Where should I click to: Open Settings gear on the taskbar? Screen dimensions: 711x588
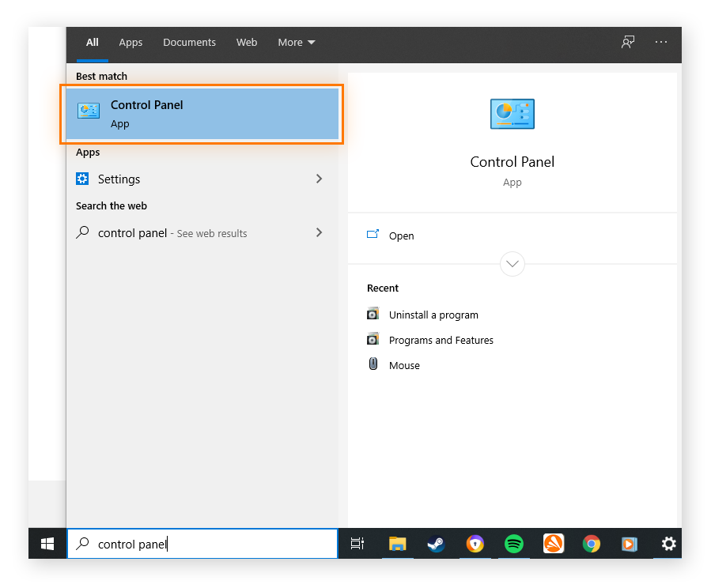click(668, 544)
